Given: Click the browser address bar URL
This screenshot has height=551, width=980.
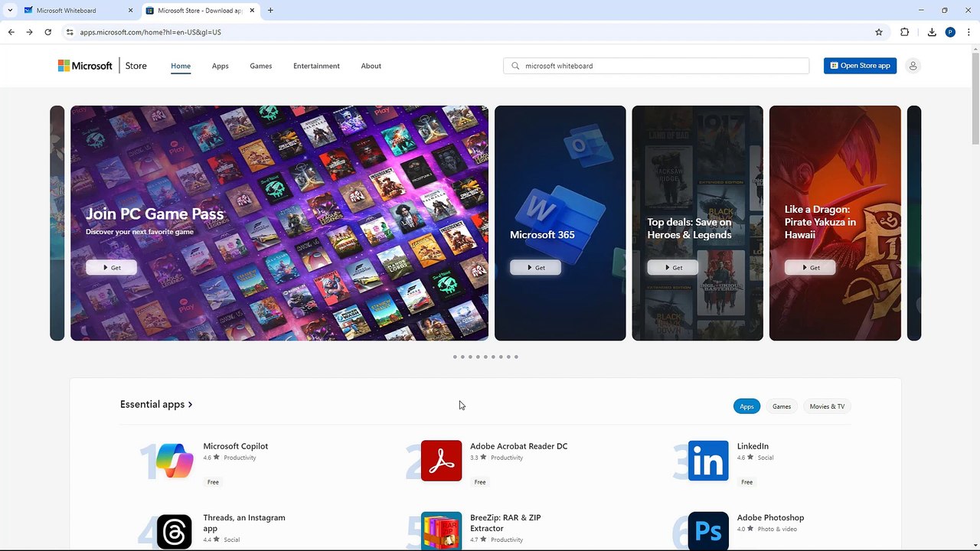Looking at the screenshot, I should click(x=151, y=32).
